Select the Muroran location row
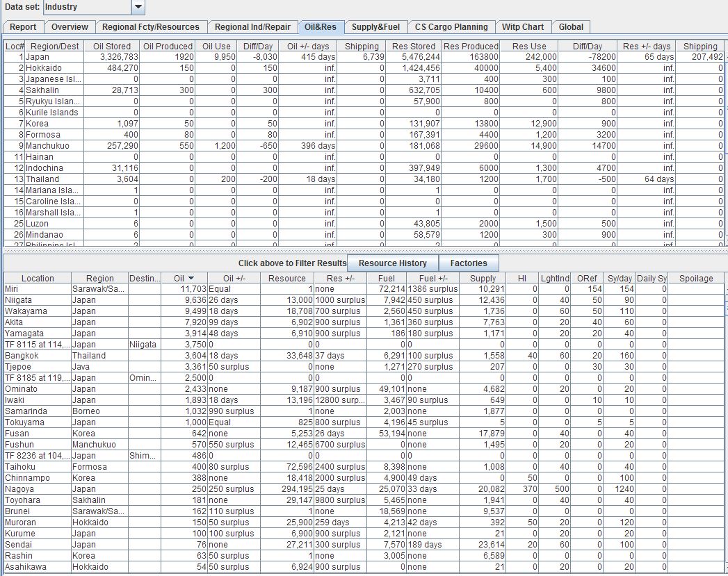 pos(364,522)
